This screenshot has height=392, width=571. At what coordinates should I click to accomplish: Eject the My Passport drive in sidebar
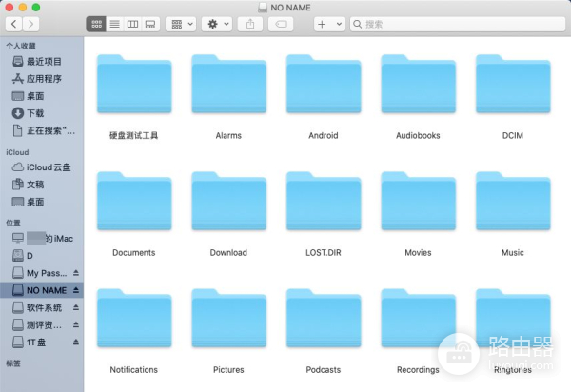click(76, 273)
